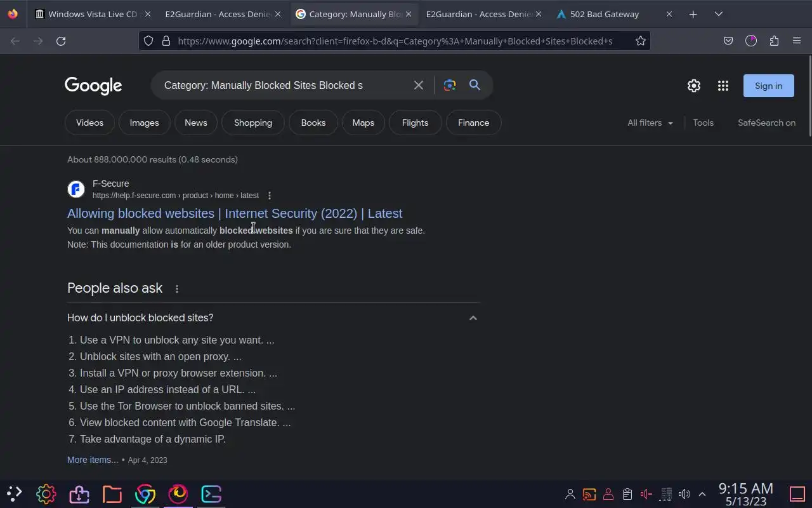Viewport: 812px width, 508px height.
Task: Go to Google home via logo
Action: [93, 86]
